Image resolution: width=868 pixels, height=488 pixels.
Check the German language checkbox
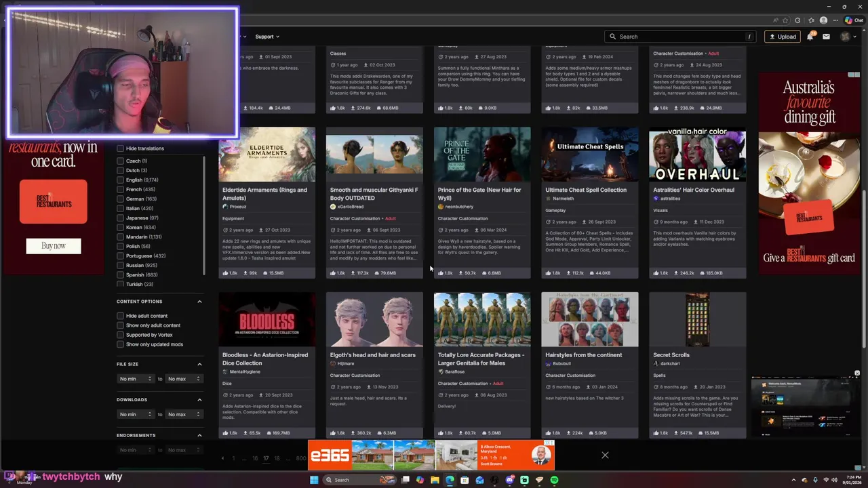click(x=120, y=199)
